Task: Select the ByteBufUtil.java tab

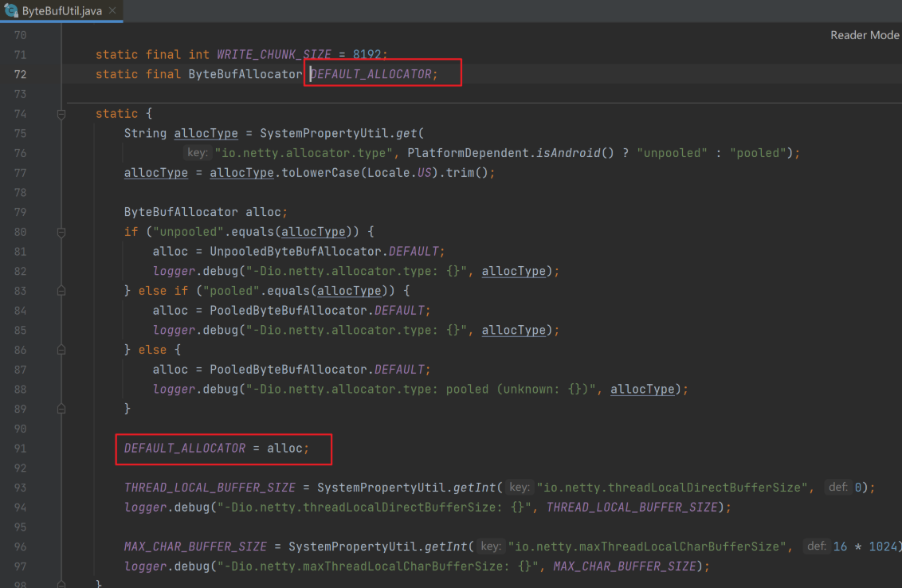Action: (61, 11)
